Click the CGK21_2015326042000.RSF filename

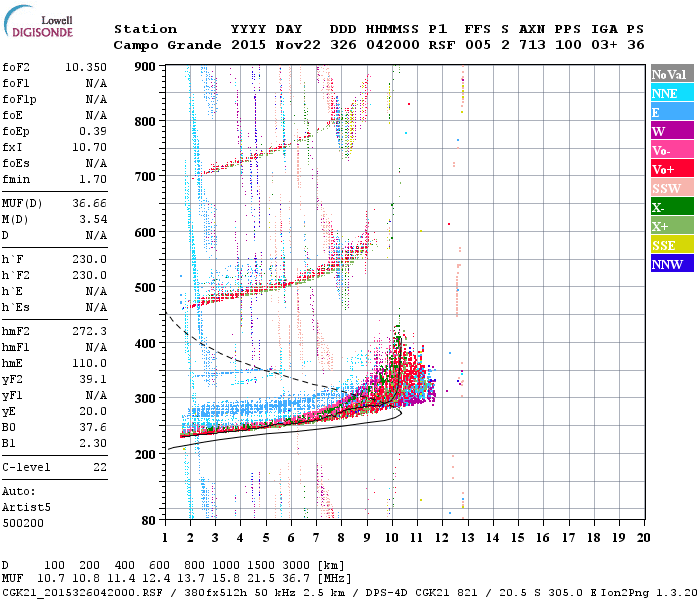(82, 593)
